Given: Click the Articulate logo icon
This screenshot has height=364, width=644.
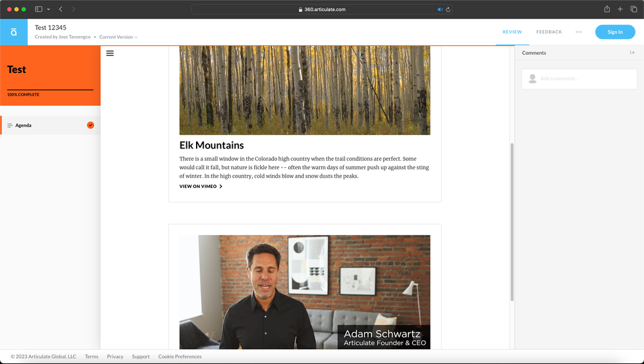Looking at the screenshot, I should coord(14,32).
